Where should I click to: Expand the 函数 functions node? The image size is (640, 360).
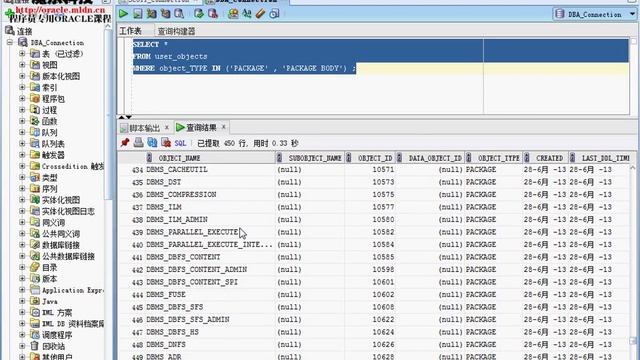pos(22,121)
